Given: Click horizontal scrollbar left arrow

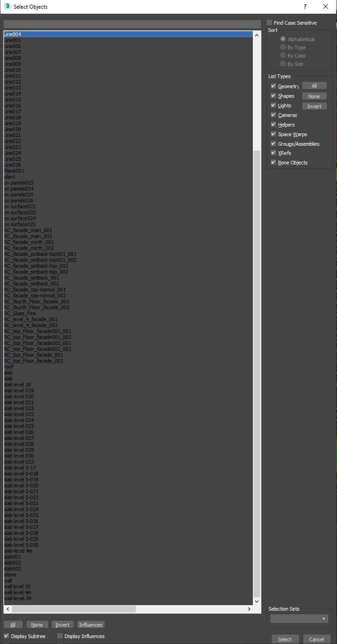Looking at the screenshot, I should 7,609.
